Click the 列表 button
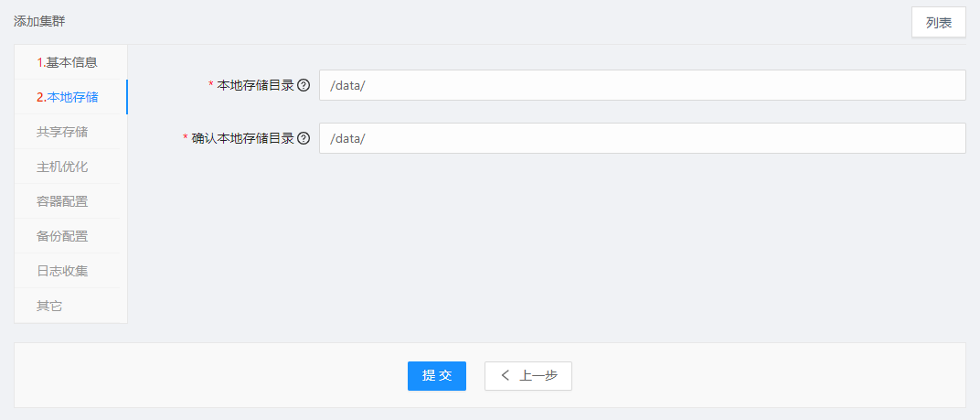 939,23
